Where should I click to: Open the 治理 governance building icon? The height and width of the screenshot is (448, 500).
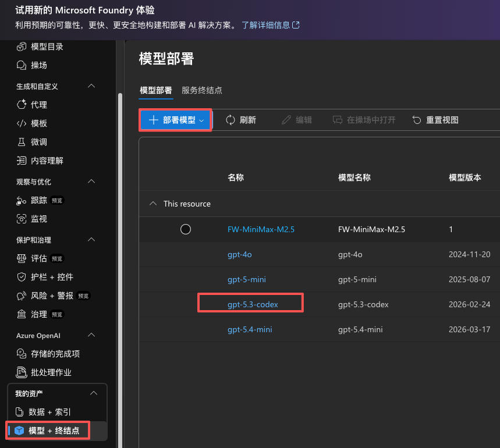[x=22, y=314]
